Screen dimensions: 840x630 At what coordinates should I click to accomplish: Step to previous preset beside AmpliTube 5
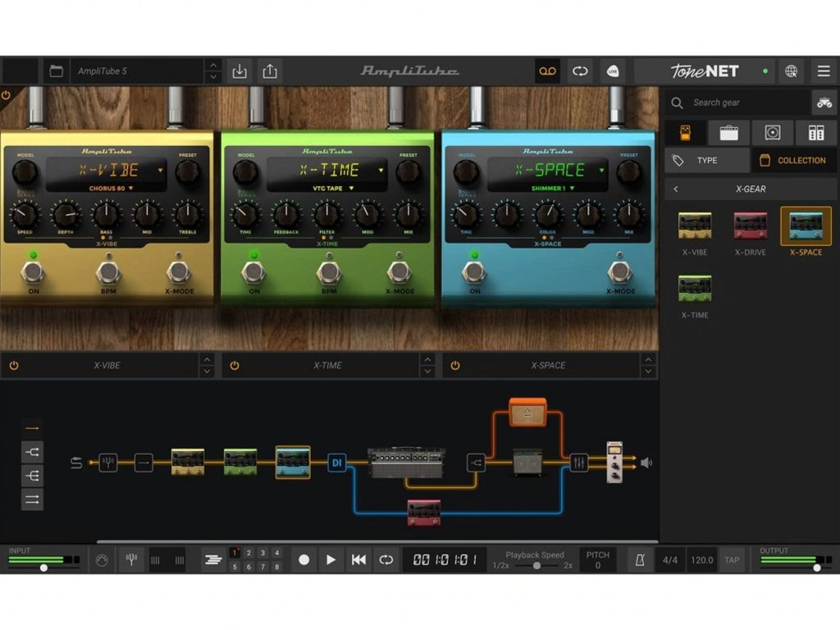pos(213,65)
